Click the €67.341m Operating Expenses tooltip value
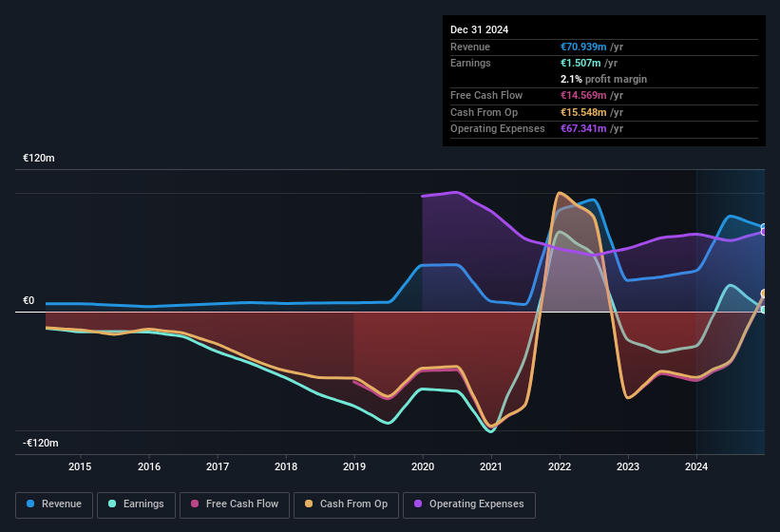Image resolution: width=780 pixels, height=532 pixels. pos(583,128)
